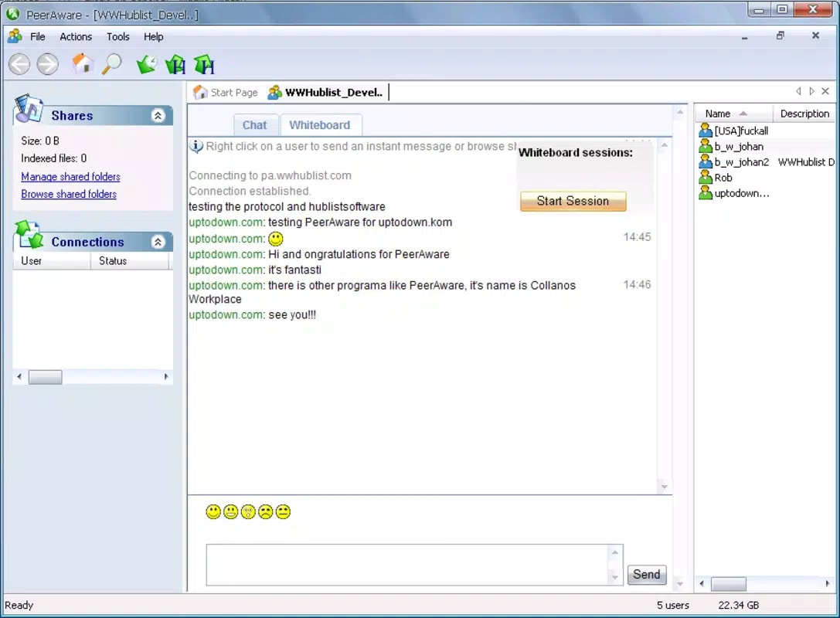
Task: Click into the chat message input box
Action: [407, 565]
